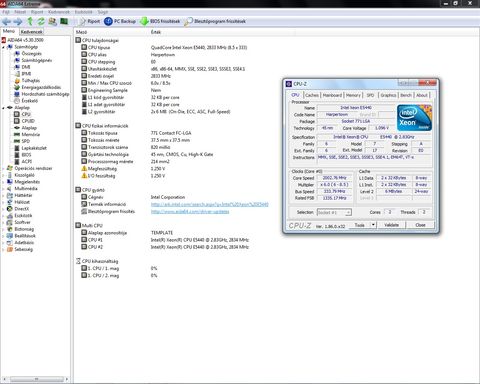
Task: Click the PC Backup toolbar button
Action: coord(120,21)
